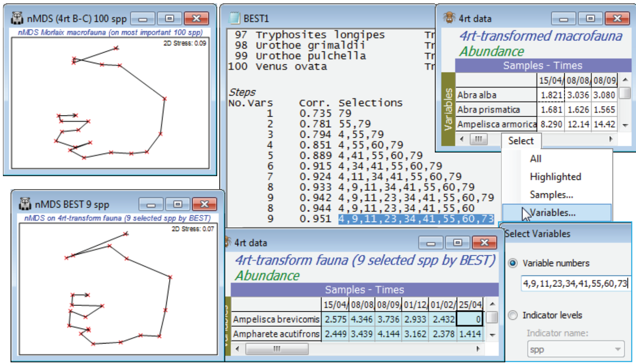Click the nMDS (4rt B-C) 100 spp window icon
This screenshot has height=364, width=636.
tap(17, 18)
